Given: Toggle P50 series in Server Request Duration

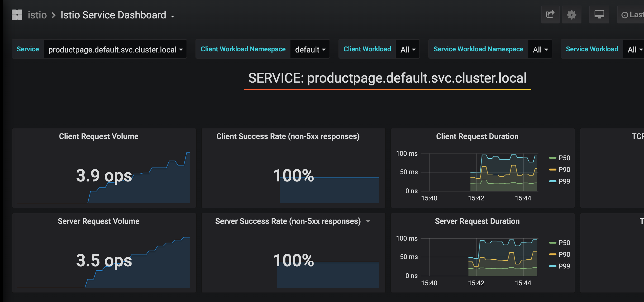Looking at the screenshot, I should (564, 243).
